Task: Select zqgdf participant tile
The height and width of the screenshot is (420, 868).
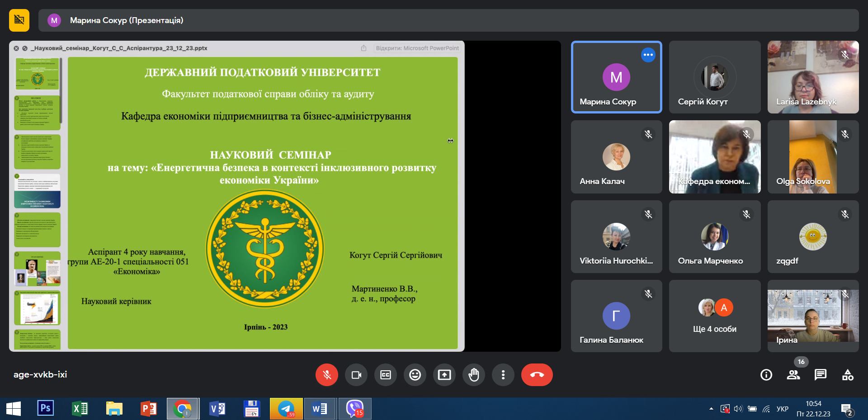Action: [813, 236]
